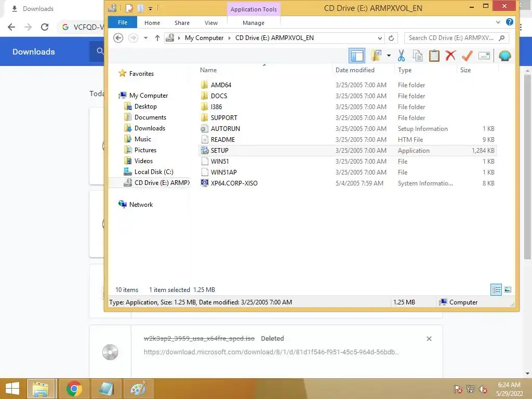This screenshot has height=399, width=532.
Task: Expand the ribbon with the chevron arrow
Action: pyautogui.click(x=498, y=22)
